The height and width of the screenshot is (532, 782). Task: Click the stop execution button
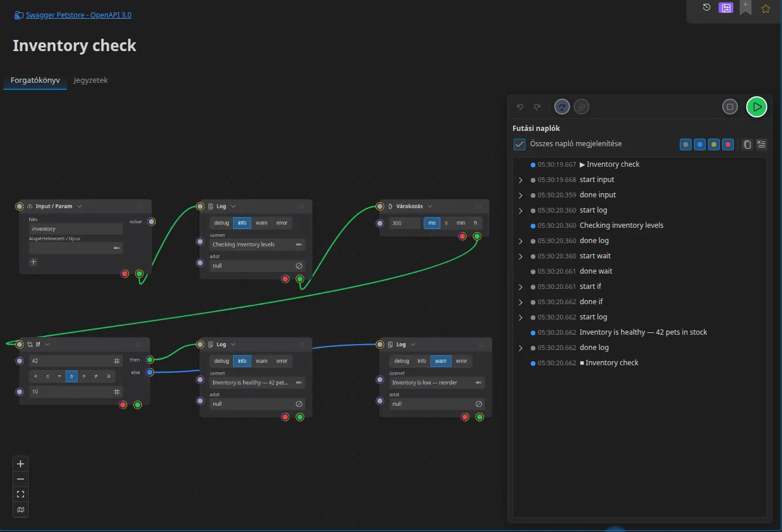[730, 107]
